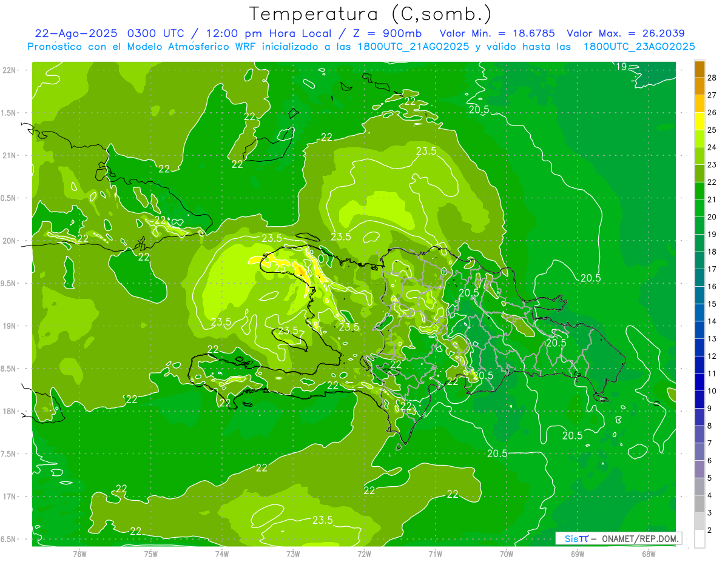Pick the purple swatch between 5 and 6
This screenshot has height=562, width=728.
pos(700,469)
